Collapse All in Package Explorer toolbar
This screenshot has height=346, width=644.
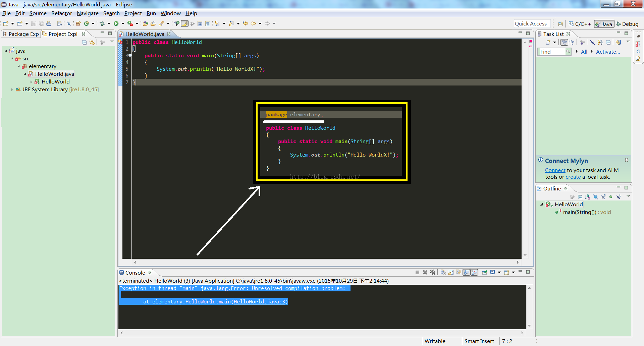[x=85, y=42]
